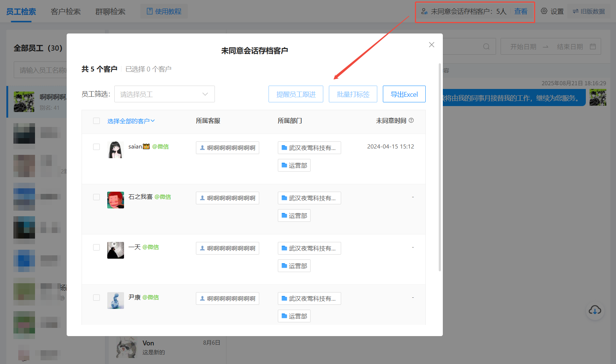Check the checkbox for 石之我喜
Viewport: 616px width, 364px height.
point(96,197)
